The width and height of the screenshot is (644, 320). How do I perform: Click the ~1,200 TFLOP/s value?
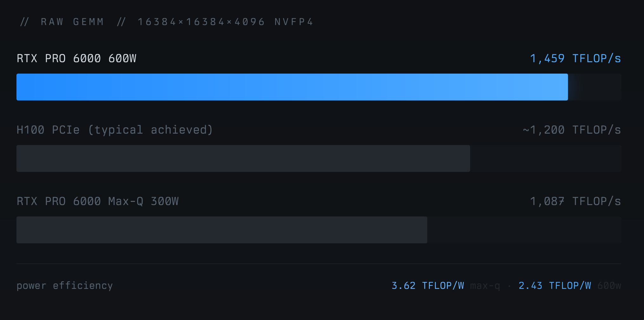572,130
